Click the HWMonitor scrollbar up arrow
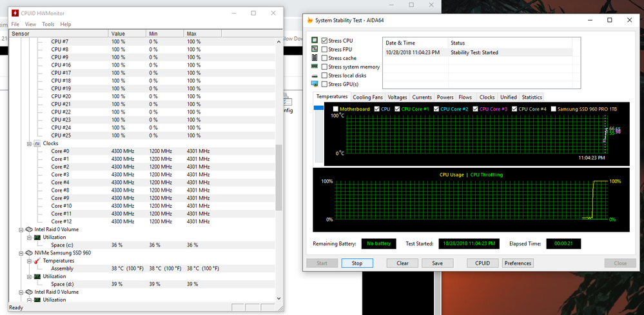Viewport: 644px width, 315px height. [279, 41]
